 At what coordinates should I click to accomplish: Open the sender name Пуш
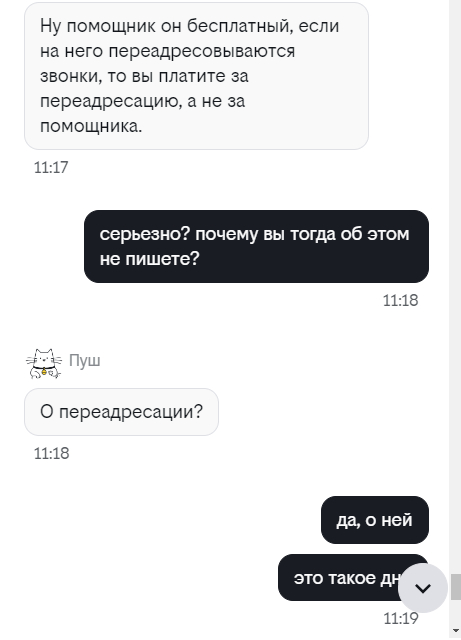pyautogui.click(x=85, y=360)
